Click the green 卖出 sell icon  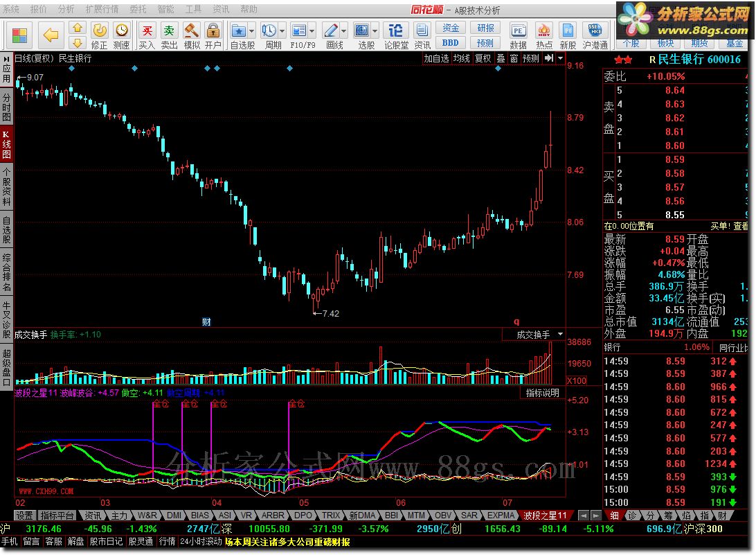(169, 30)
